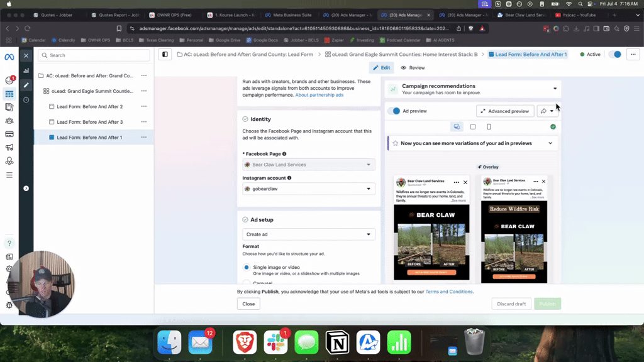Open Events Manager nodes icon in sidebar

click(9, 161)
